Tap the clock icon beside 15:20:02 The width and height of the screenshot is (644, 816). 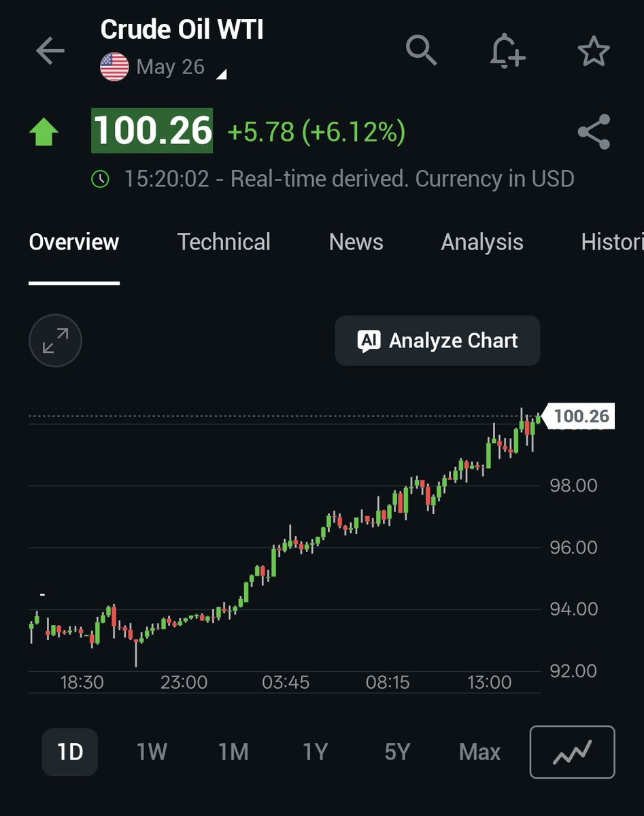click(x=100, y=180)
